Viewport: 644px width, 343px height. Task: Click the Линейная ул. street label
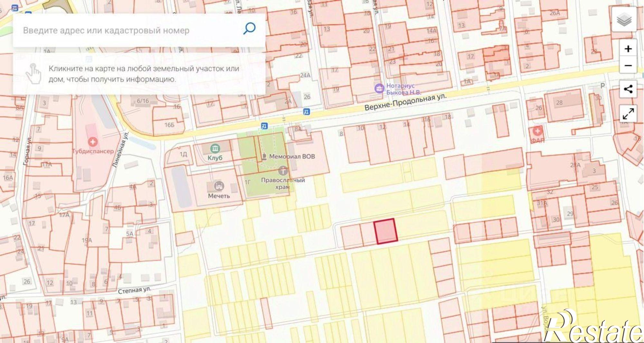point(121,149)
